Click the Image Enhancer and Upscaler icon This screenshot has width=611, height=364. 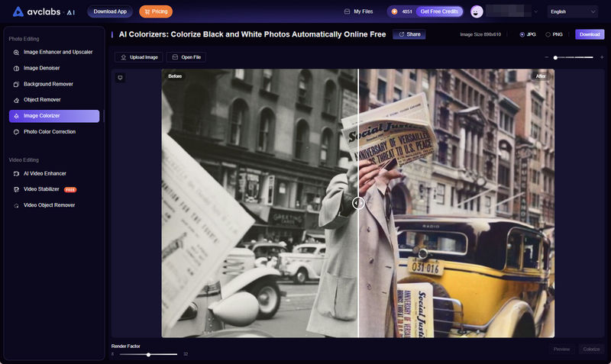[x=17, y=52]
